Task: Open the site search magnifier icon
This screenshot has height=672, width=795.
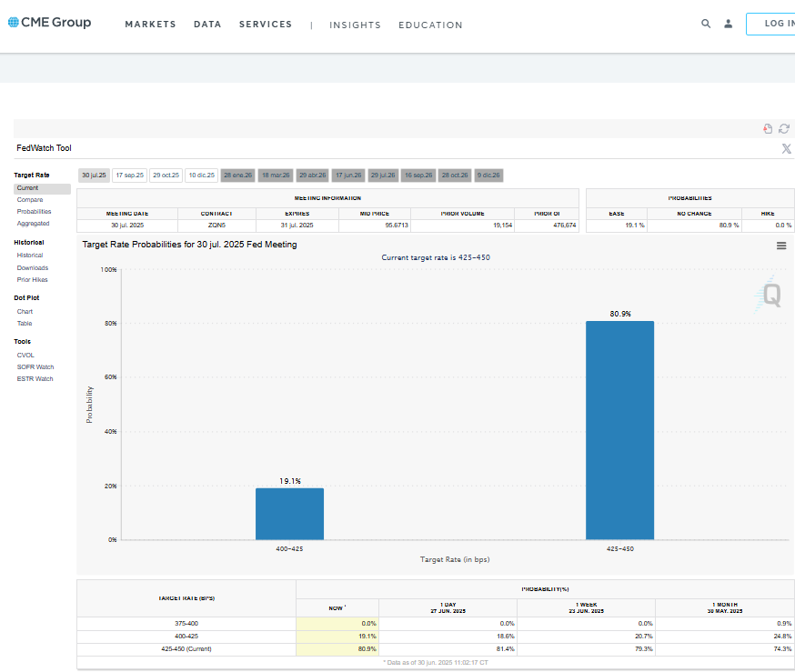Action: click(x=706, y=24)
